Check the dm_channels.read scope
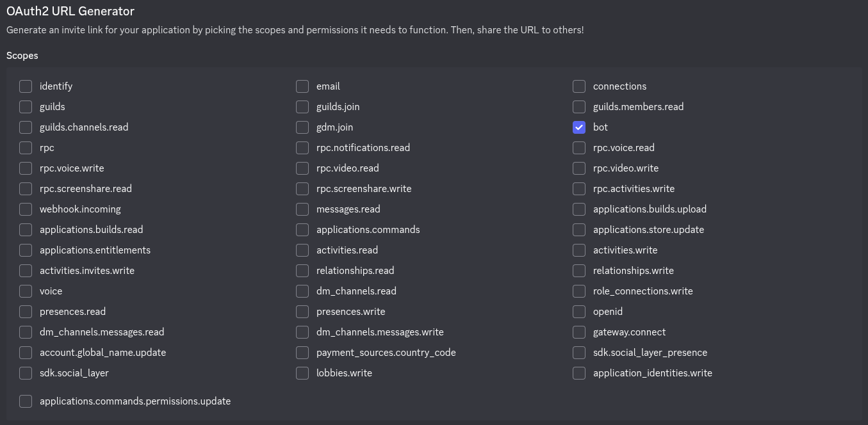 [302, 291]
